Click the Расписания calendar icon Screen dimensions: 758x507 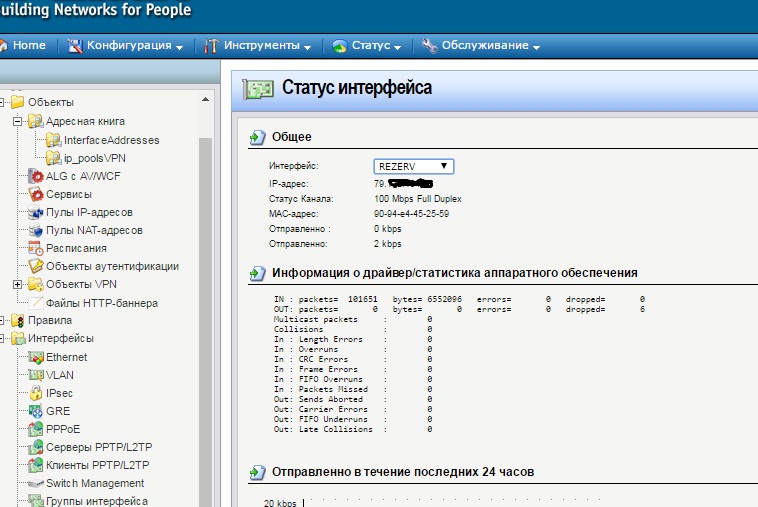tap(37, 248)
